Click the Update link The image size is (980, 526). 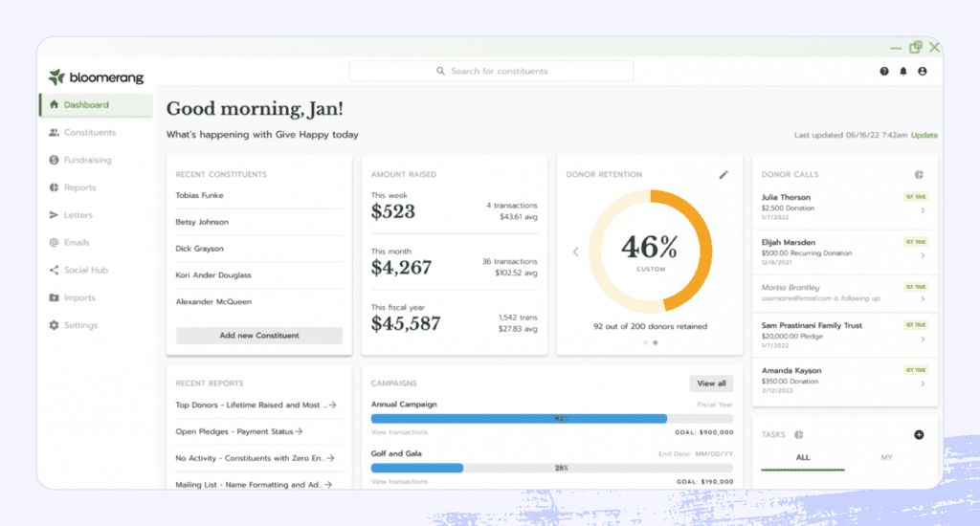tap(924, 135)
